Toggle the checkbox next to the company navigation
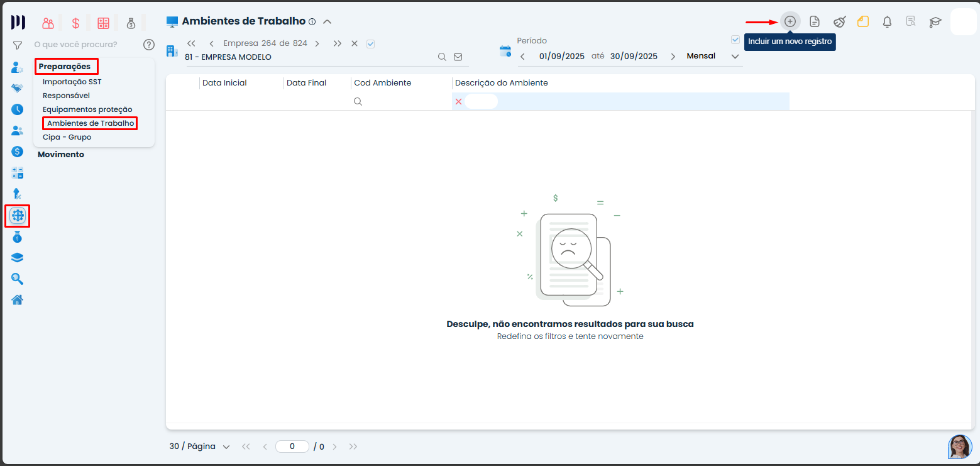 370,43
